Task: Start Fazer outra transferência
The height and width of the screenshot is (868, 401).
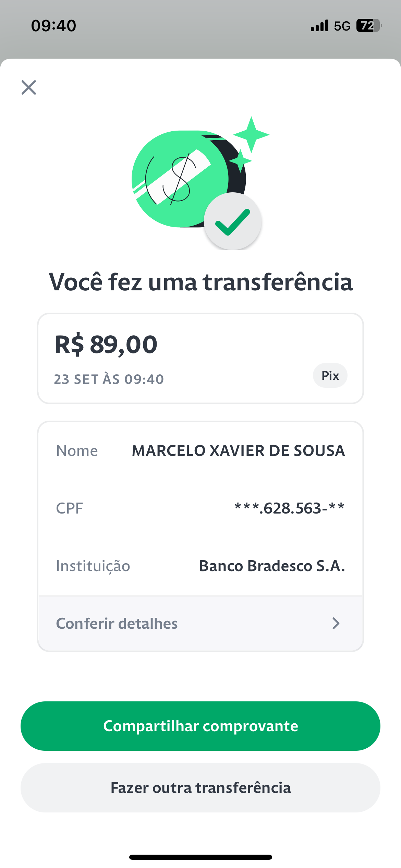Action: 200,788
